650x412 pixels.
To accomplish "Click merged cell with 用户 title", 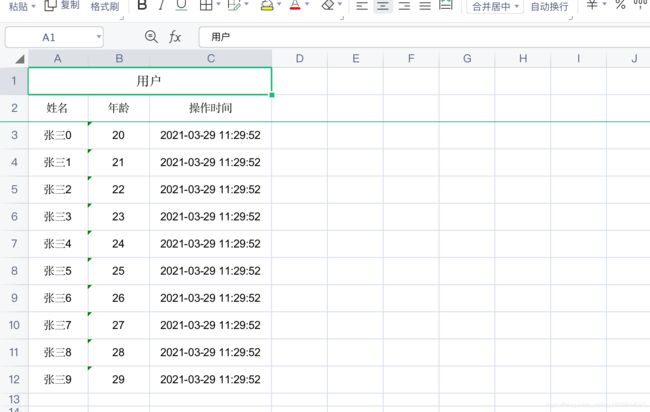I will click(150, 81).
